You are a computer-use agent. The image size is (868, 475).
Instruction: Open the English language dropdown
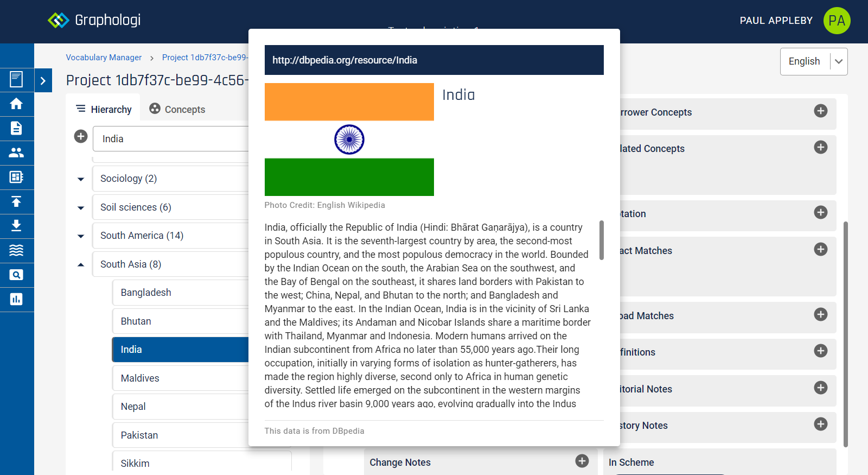click(814, 61)
